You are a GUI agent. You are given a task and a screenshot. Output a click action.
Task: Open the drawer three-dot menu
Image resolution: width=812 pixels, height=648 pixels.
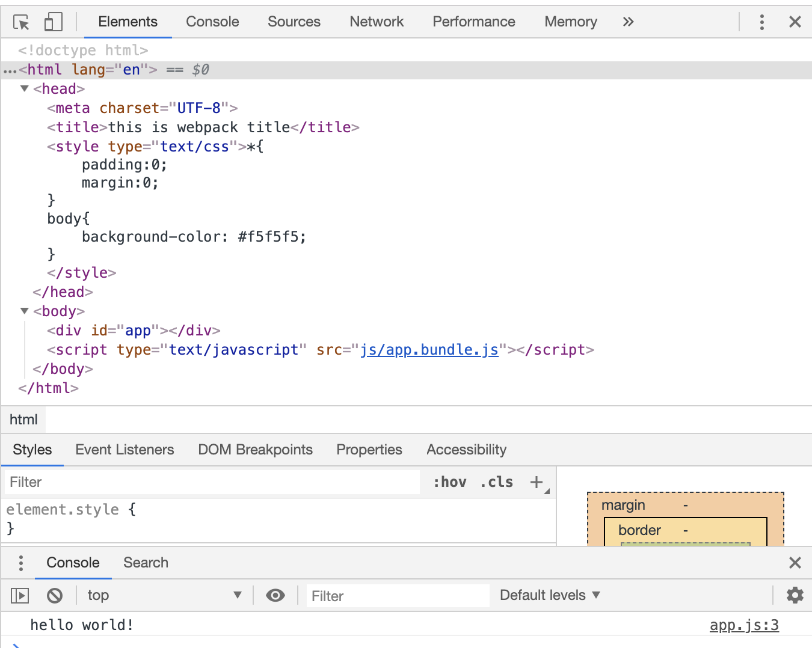21,563
